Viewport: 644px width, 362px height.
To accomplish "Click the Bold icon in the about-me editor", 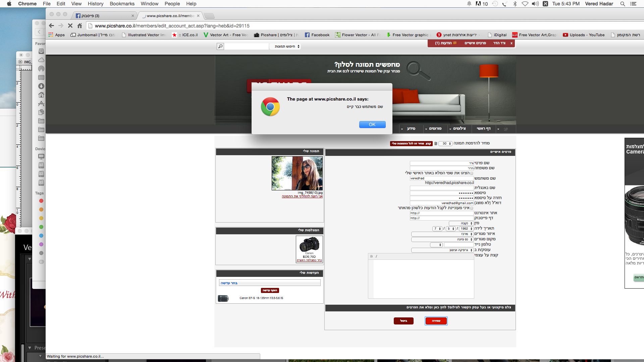I will (371, 256).
